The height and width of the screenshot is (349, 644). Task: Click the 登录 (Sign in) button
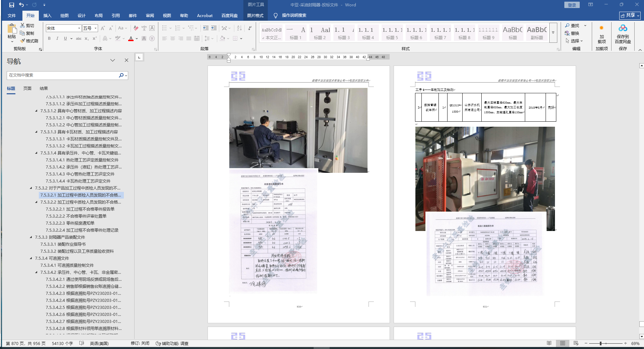(572, 5)
